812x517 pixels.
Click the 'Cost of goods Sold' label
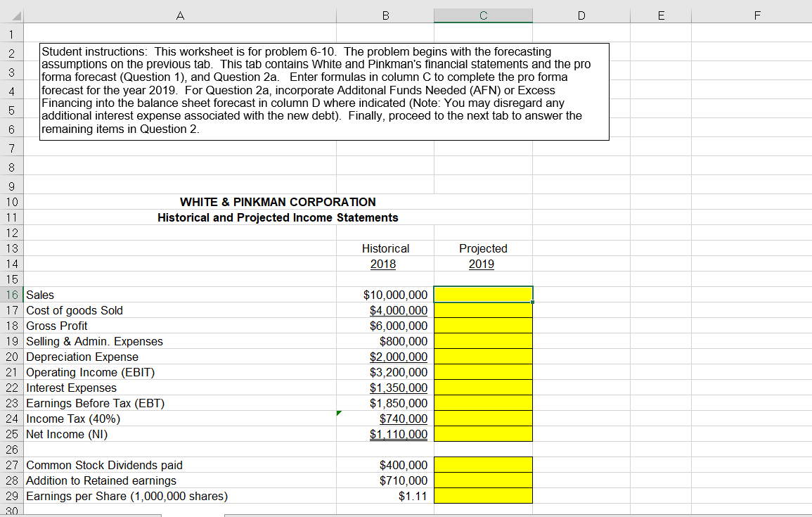tap(75, 310)
